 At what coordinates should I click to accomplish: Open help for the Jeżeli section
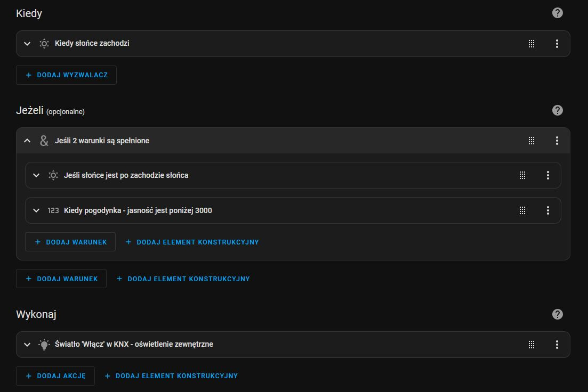click(x=557, y=110)
